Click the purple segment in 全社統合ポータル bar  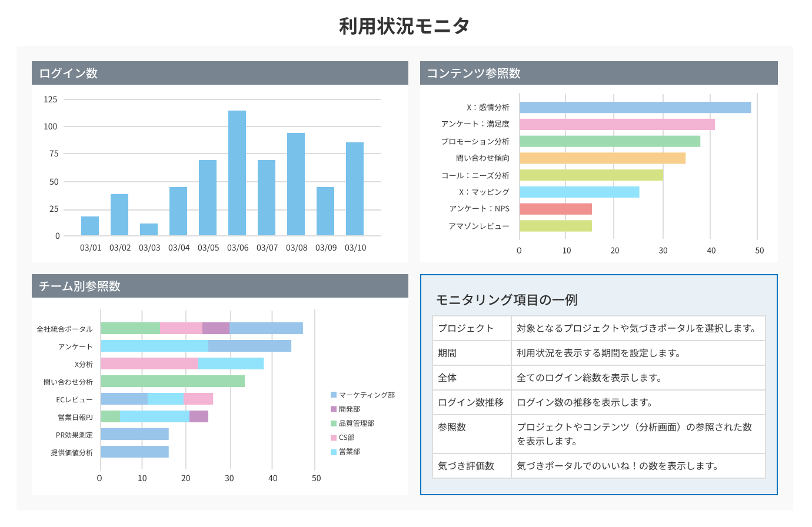pyautogui.click(x=216, y=328)
